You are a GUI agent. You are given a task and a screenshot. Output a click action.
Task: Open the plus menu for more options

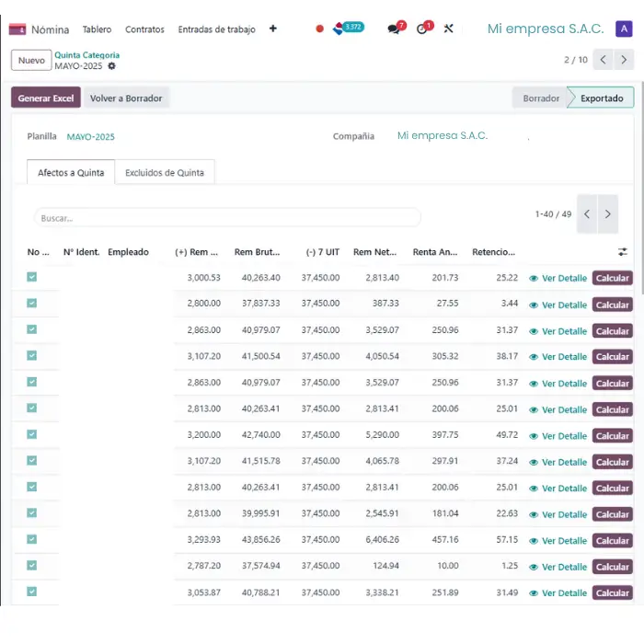coord(272,29)
